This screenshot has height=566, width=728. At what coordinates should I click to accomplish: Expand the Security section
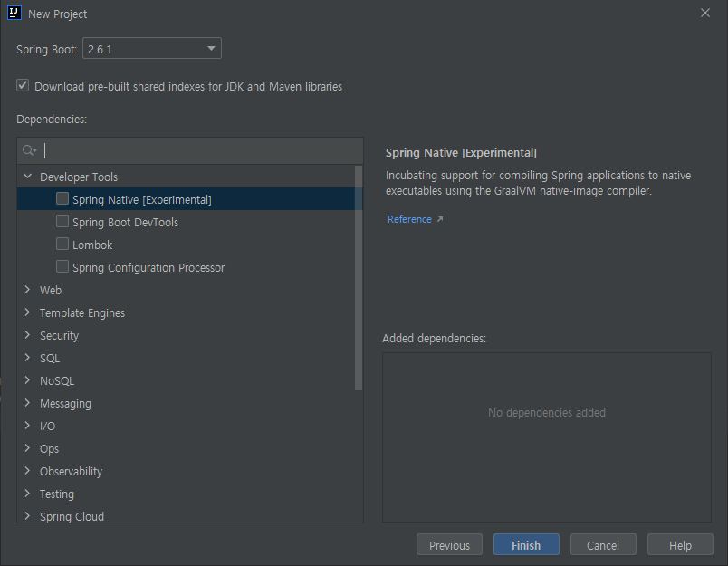[x=27, y=335]
